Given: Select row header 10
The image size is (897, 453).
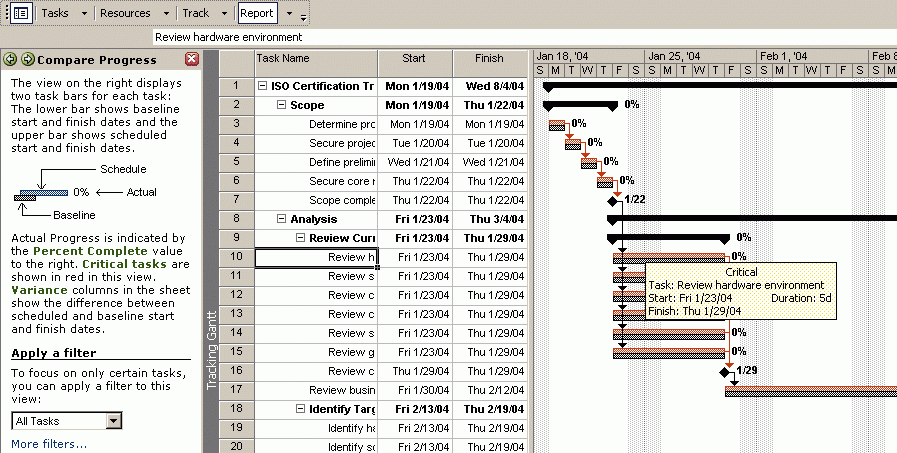Looking at the screenshot, I should coord(236,257).
